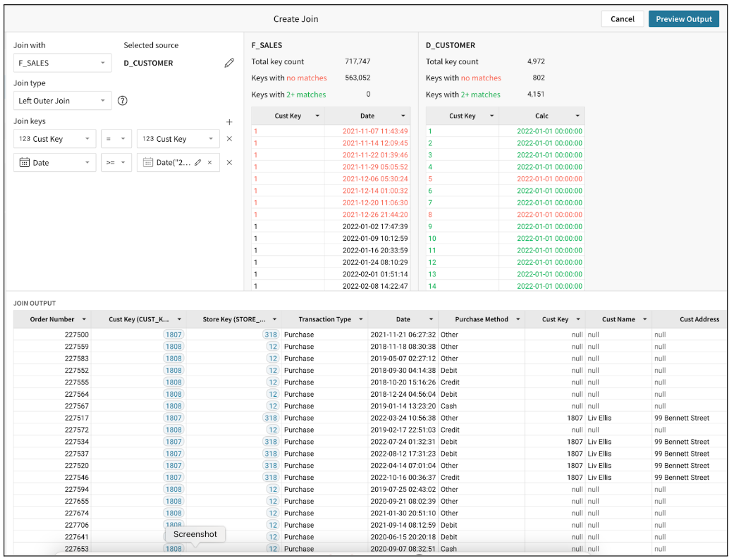Open Order Number column menu arrow
This screenshot has height=560, width=731.
(x=84, y=319)
